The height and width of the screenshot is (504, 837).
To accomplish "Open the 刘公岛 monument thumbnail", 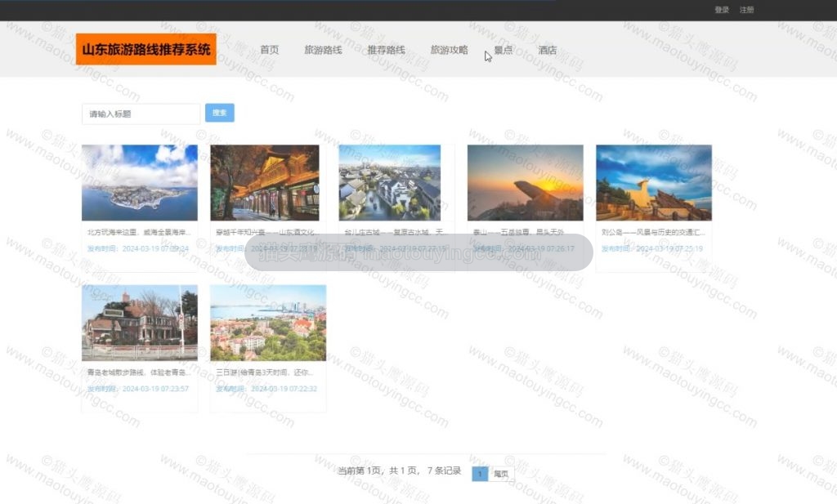I will pyautogui.click(x=654, y=182).
